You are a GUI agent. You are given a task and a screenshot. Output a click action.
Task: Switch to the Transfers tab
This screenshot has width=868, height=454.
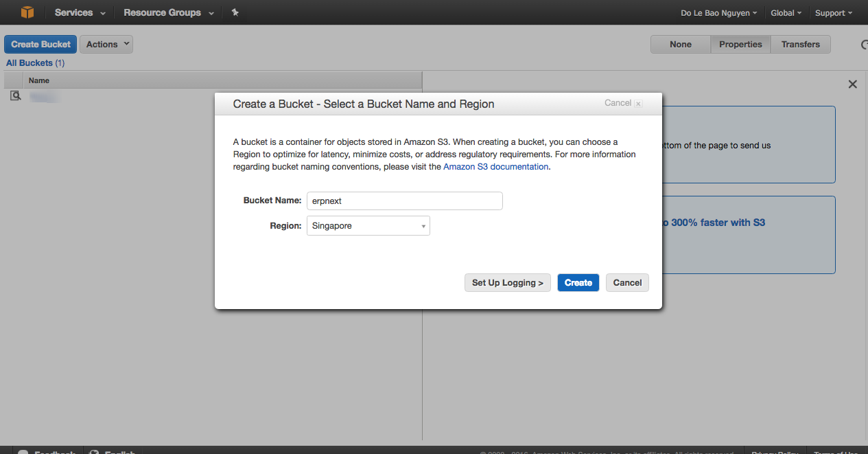800,45
